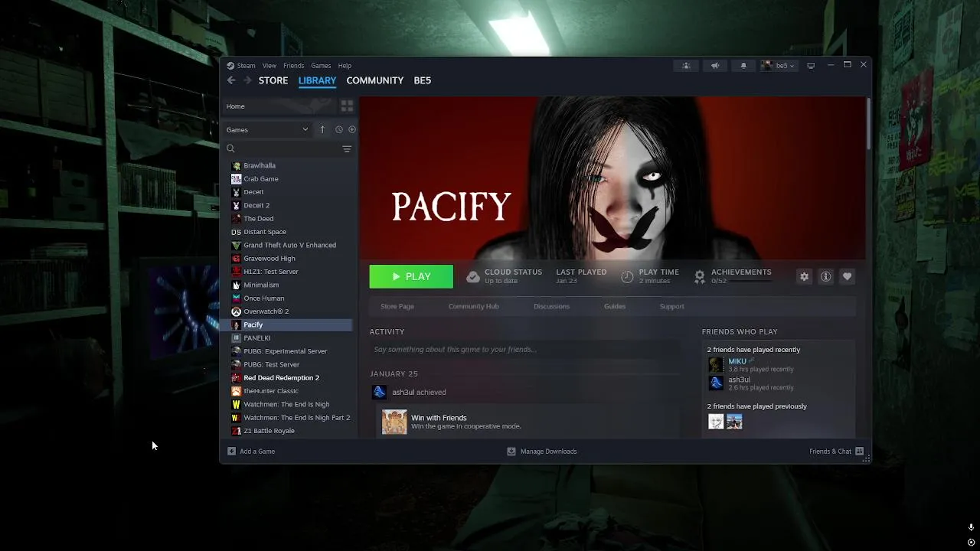Click the Add a Game plus icon
Image resolution: width=980 pixels, height=551 pixels.
[231, 452]
